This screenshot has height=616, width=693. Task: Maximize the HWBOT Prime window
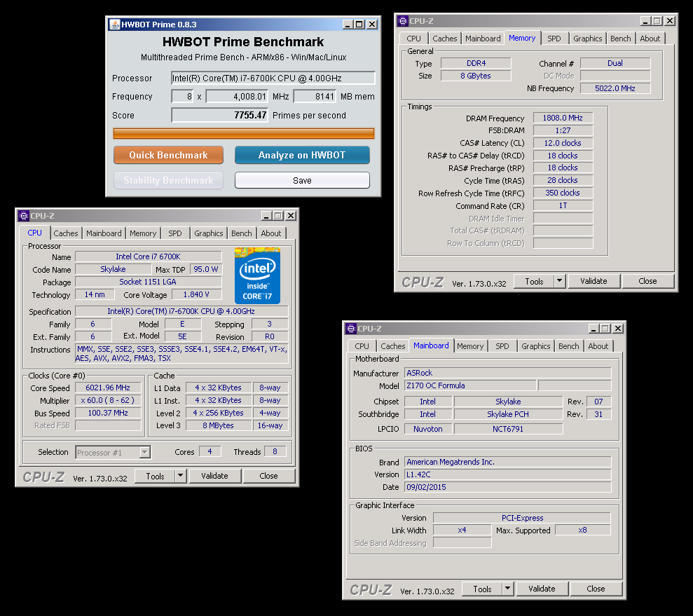(x=359, y=25)
